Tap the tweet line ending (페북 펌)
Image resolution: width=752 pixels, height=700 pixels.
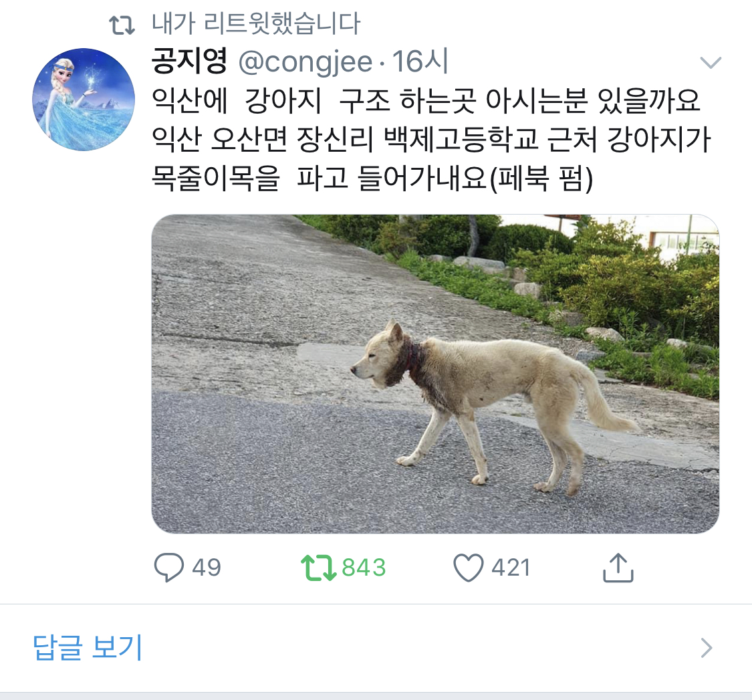click(372, 178)
